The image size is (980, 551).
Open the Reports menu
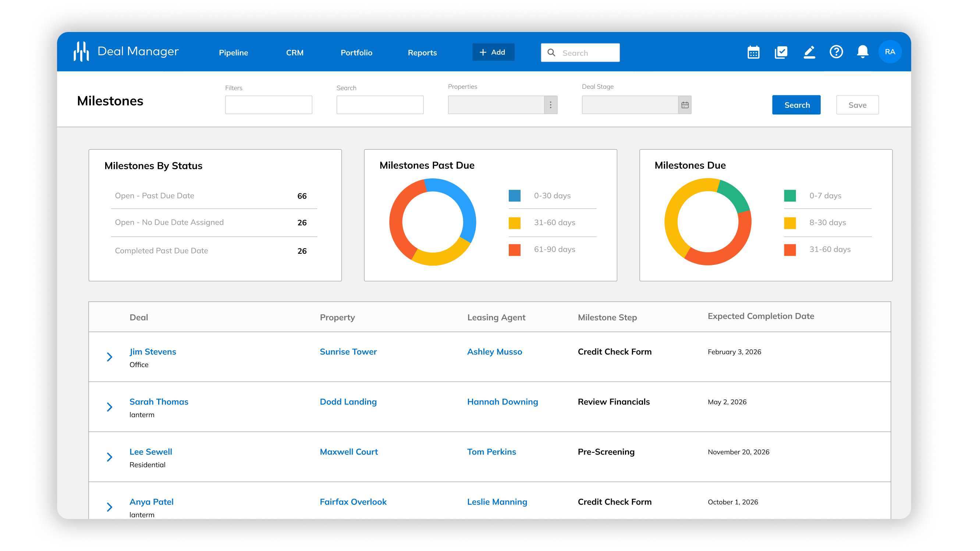click(422, 53)
